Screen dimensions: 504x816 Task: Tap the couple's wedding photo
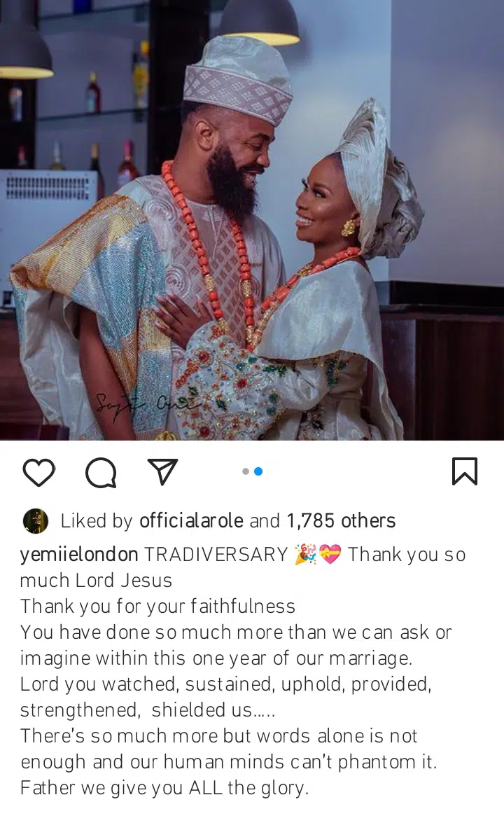click(x=252, y=220)
